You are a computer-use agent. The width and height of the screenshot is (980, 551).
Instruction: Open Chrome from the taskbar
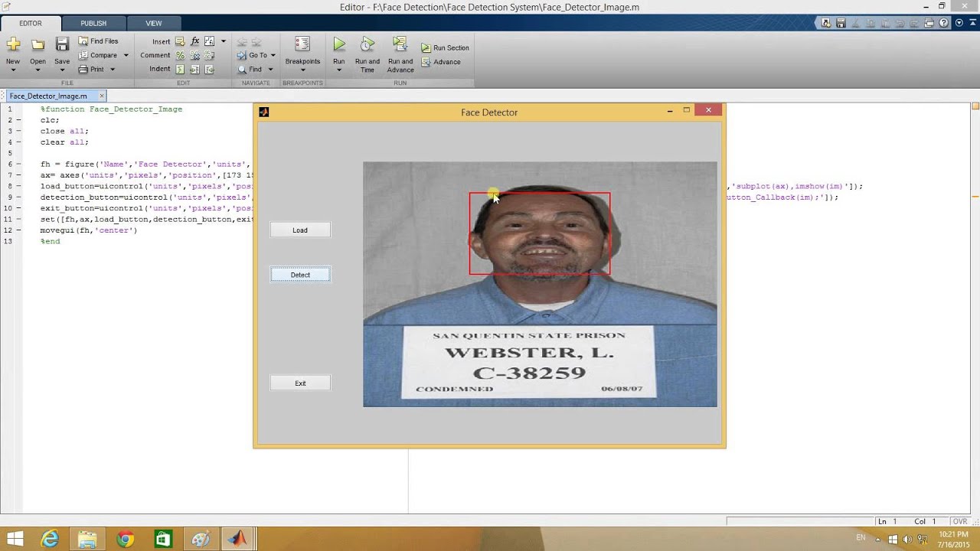point(125,539)
